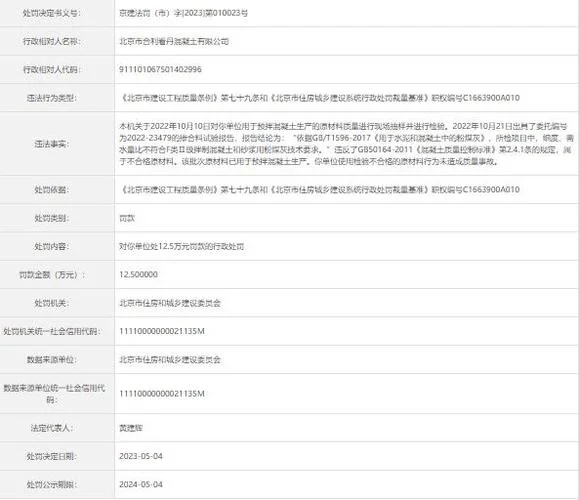The image size is (579, 500).
Task: Select the code 911101067501402996
Action: pyautogui.click(x=160, y=69)
